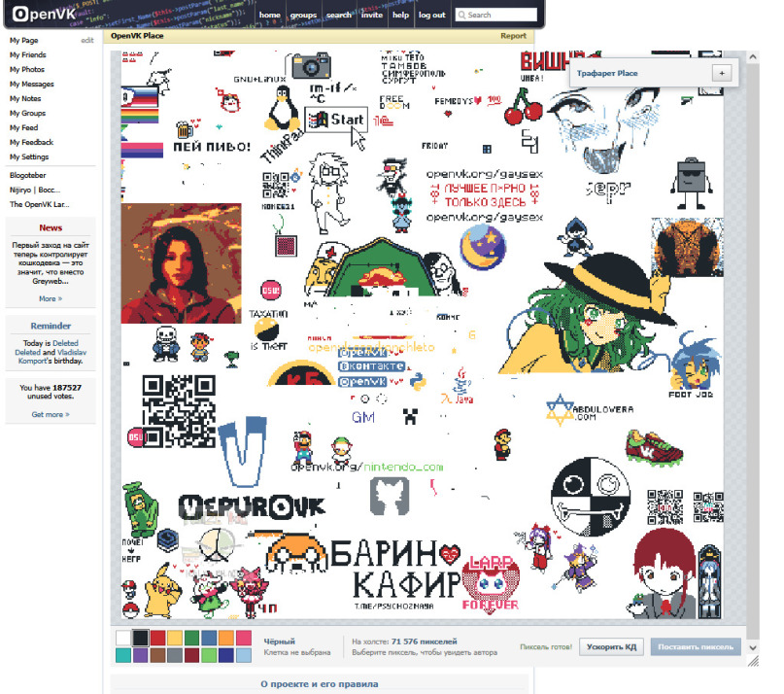Screen dimensions: 784x694
Task: Select the light blue color swatch
Action: point(244,655)
